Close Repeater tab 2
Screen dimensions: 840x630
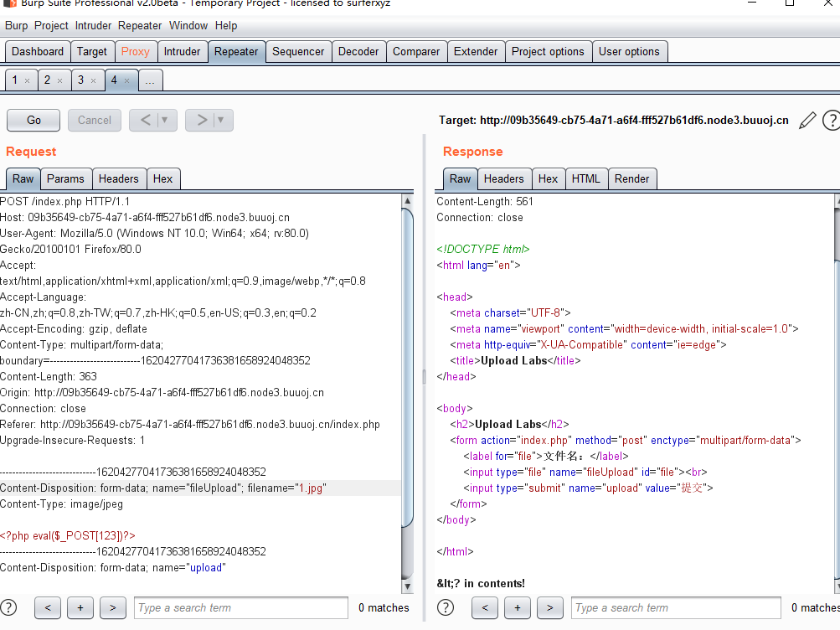pos(60,81)
